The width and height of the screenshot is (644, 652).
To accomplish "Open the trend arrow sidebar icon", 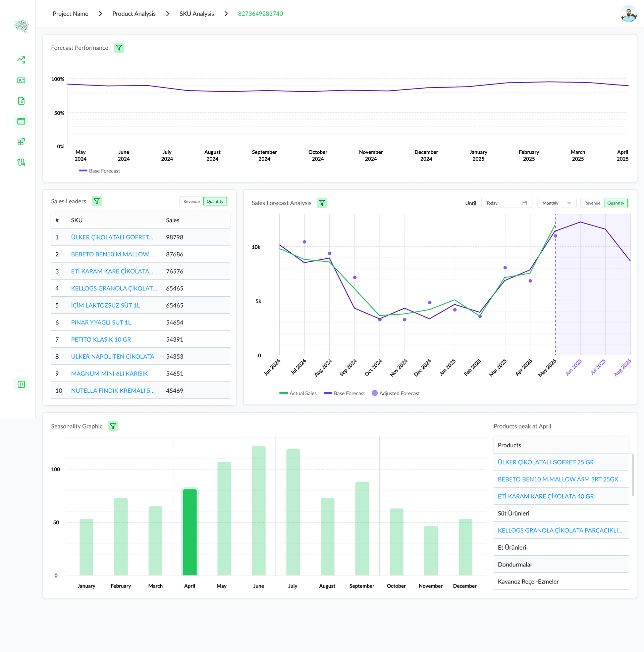I will pyautogui.click(x=21, y=60).
